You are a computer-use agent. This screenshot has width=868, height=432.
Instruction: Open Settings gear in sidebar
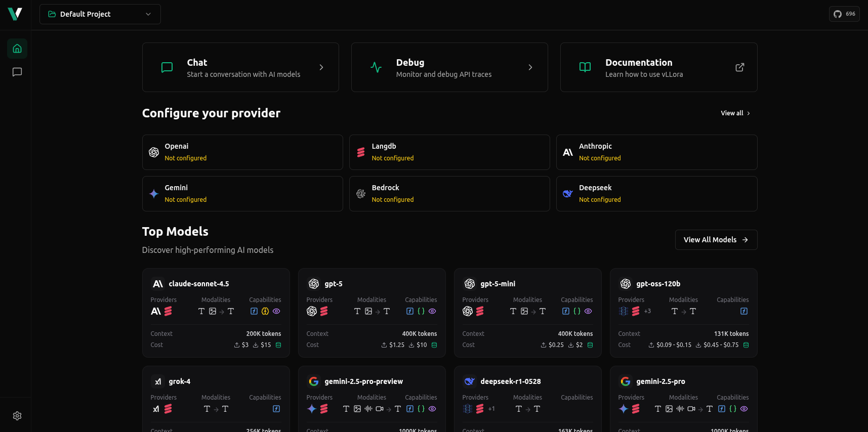(x=17, y=416)
